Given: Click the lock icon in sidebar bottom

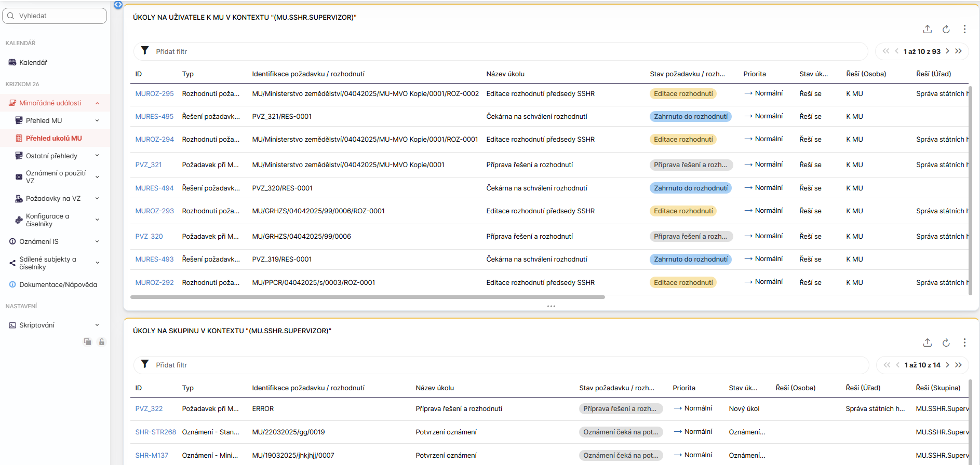Looking at the screenshot, I should 102,341.
